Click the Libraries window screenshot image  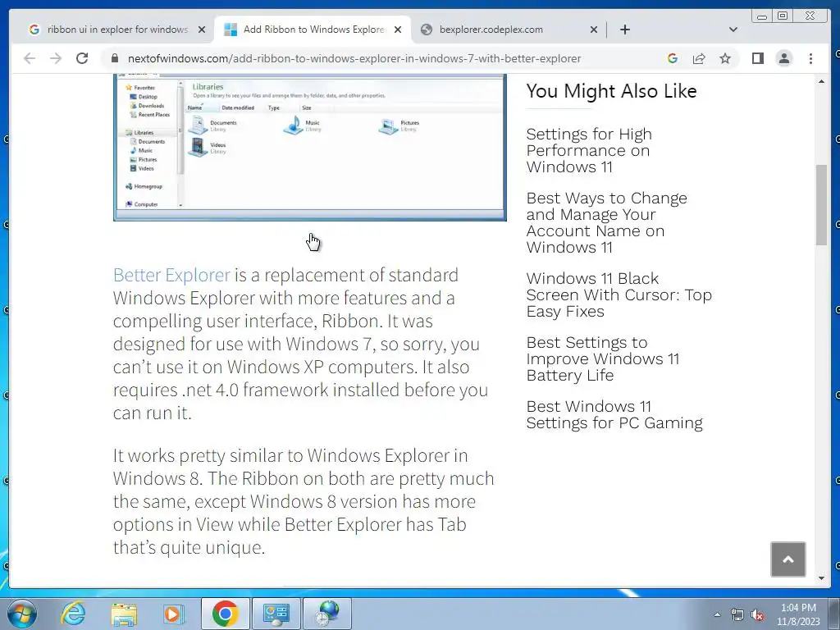click(309, 148)
